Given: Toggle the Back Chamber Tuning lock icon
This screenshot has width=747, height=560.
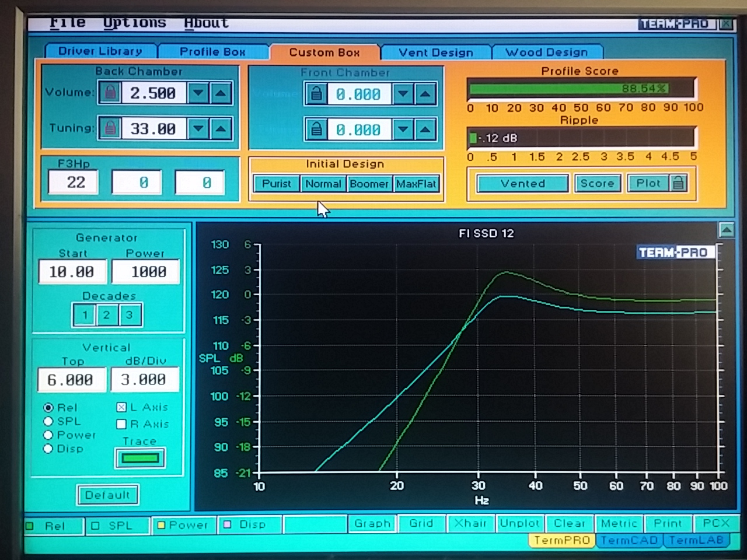Looking at the screenshot, I should [110, 128].
